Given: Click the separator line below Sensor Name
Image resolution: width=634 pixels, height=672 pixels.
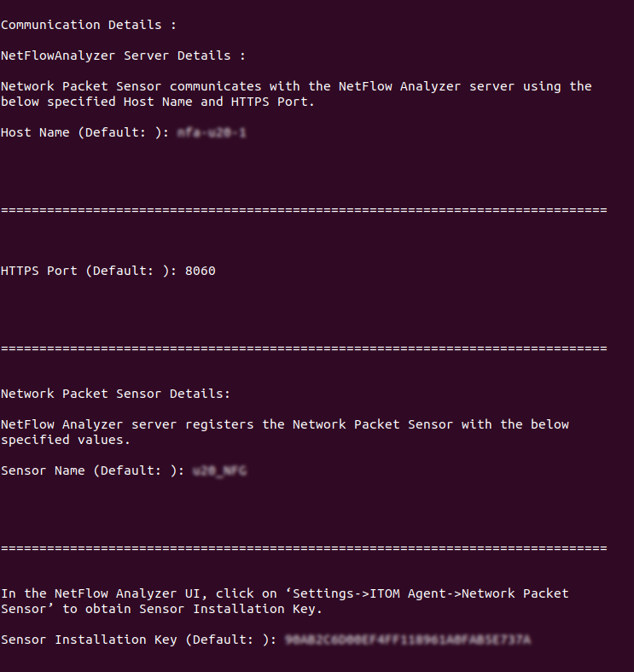Looking at the screenshot, I should point(304,547).
